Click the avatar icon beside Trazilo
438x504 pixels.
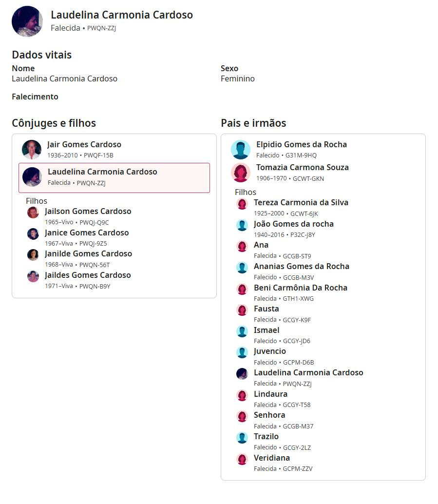click(x=242, y=438)
